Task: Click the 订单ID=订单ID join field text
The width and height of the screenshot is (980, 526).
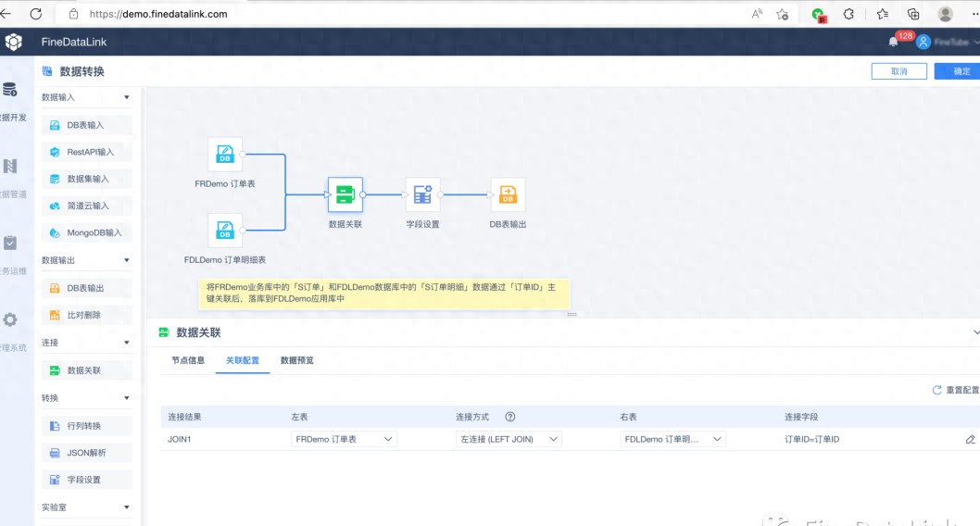Action: point(811,439)
